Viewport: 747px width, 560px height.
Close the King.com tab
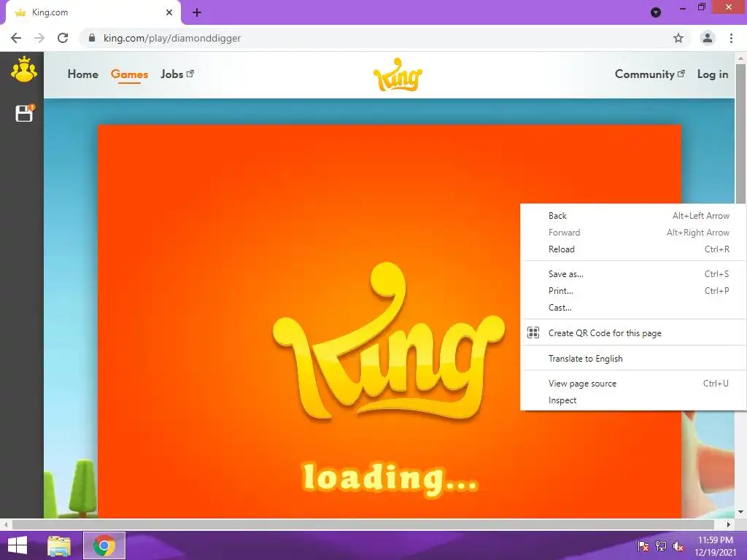point(169,12)
